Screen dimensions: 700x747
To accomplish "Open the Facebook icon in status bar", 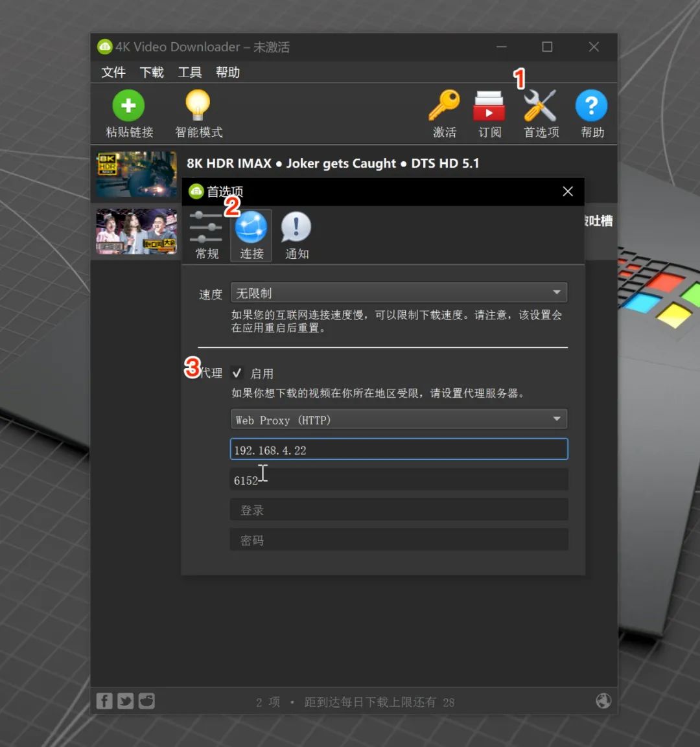I will point(104,701).
